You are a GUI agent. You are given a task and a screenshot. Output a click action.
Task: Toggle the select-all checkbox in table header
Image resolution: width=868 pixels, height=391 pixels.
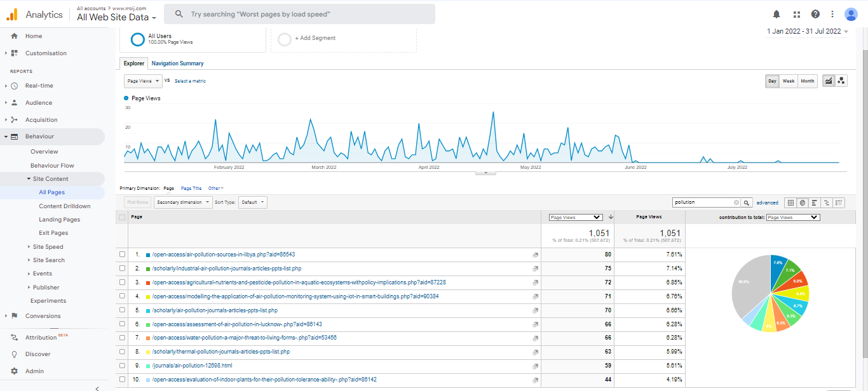[x=123, y=217]
